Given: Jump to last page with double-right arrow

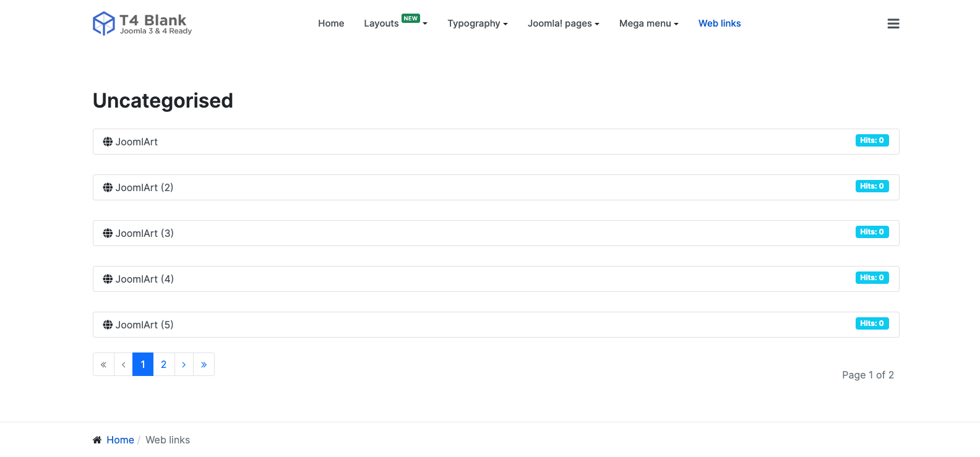Looking at the screenshot, I should [x=204, y=364].
